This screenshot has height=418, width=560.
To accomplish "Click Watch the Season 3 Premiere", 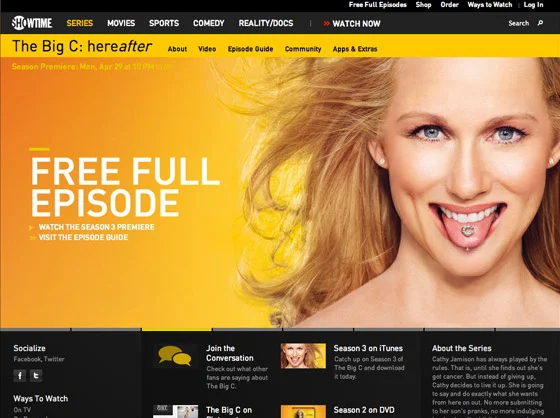I will [x=96, y=227].
